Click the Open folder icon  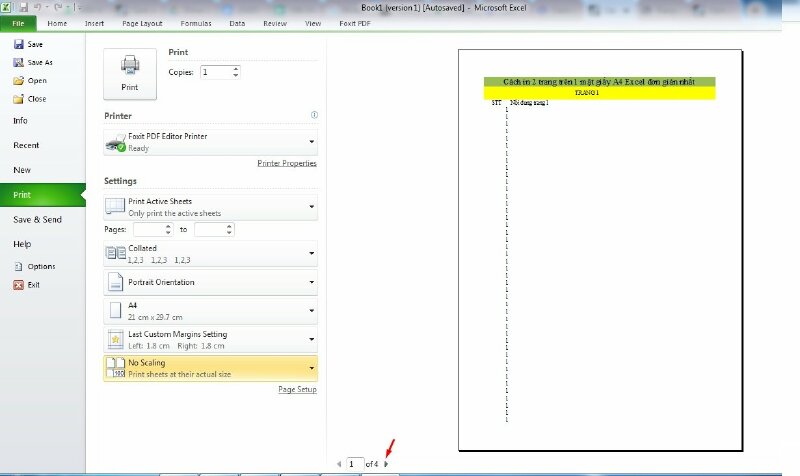(18, 81)
